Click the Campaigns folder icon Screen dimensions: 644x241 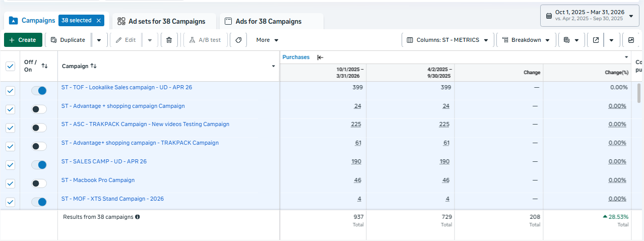coord(13,21)
